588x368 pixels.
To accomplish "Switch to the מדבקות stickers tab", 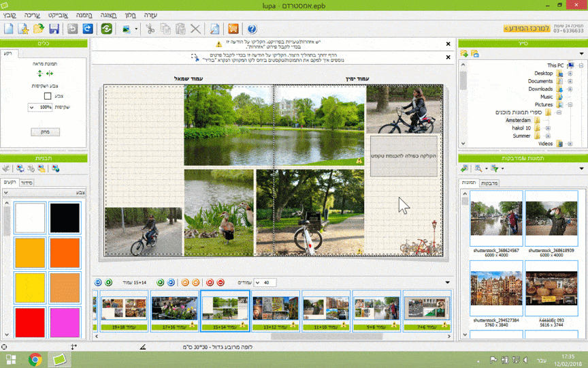I will click(489, 183).
